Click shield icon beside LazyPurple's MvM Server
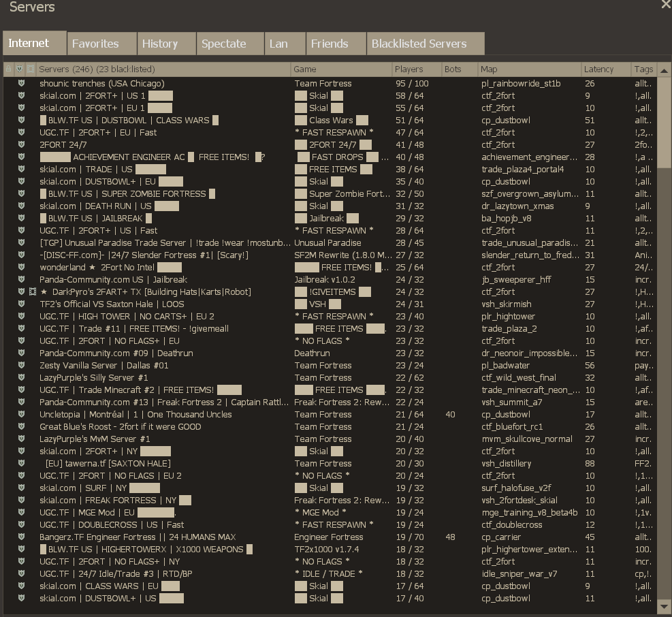The width and height of the screenshot is (672, 617). [21, 439]
